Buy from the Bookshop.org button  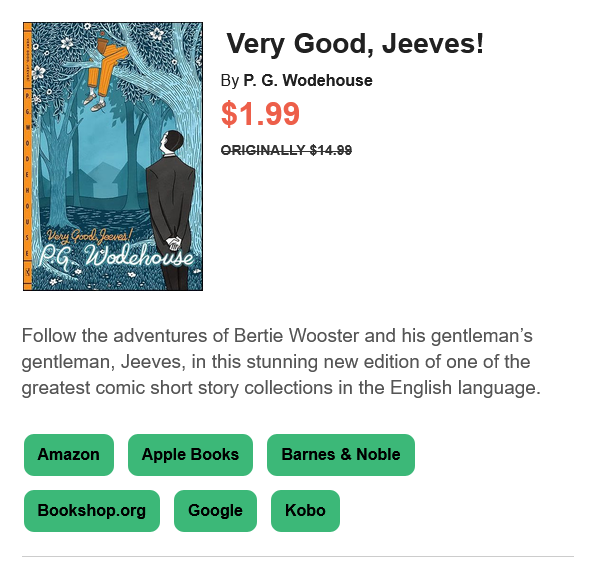tap(92, 510)
